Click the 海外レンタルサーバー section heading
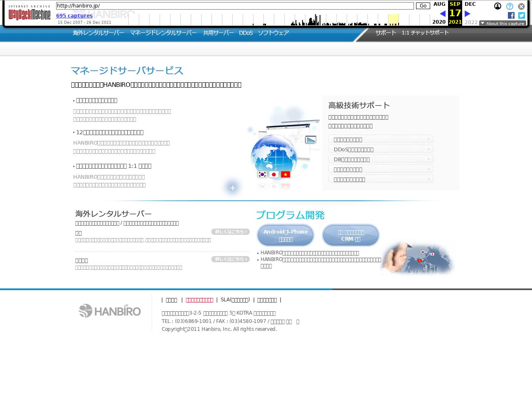 pyautogui.click(x=113, y=214)
